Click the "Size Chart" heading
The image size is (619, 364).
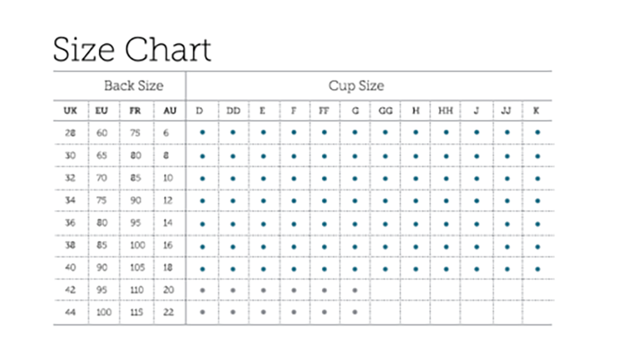[x=132, y=50]
